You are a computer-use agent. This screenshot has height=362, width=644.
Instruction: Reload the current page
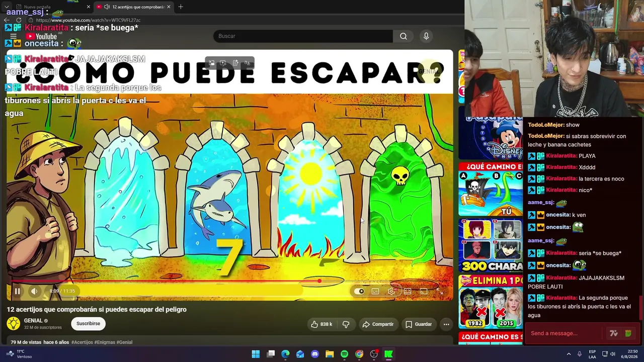click(x=19, y=20)
